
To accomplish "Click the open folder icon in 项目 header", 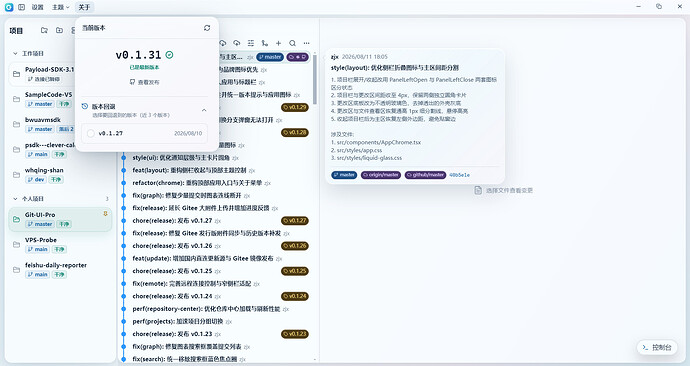I will pos(44,30).
